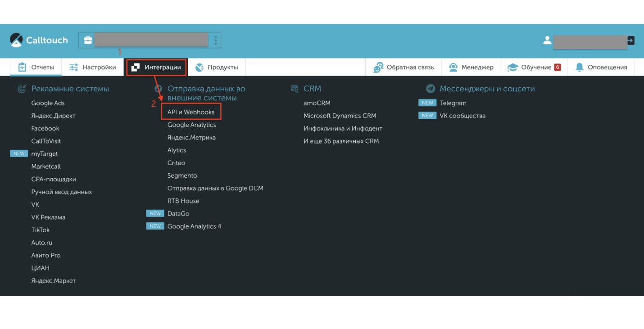Open VK Реклама integration
The height and width of the screenshot is (329, 644).
tap(48, 217)
